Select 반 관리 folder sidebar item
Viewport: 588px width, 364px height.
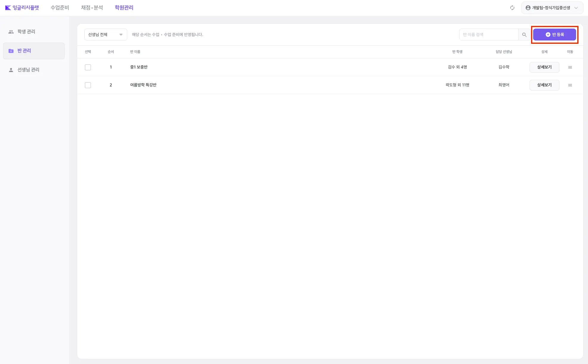point(24,51)
